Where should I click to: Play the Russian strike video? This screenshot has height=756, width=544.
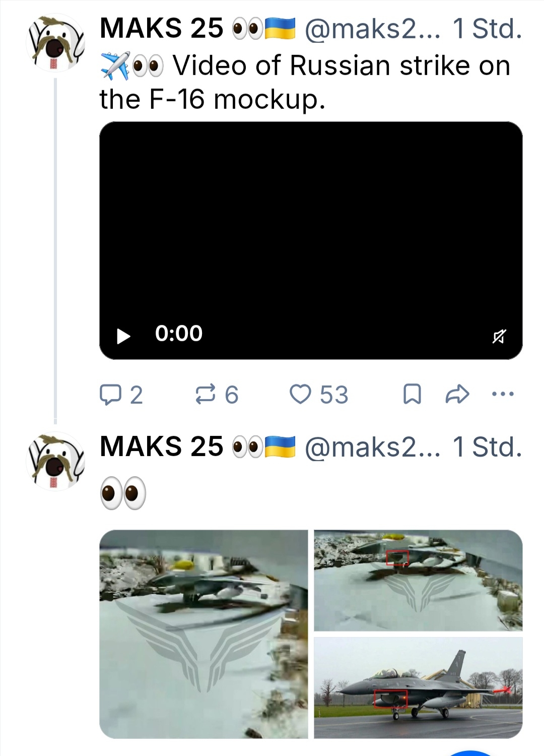tap(123, 336)
